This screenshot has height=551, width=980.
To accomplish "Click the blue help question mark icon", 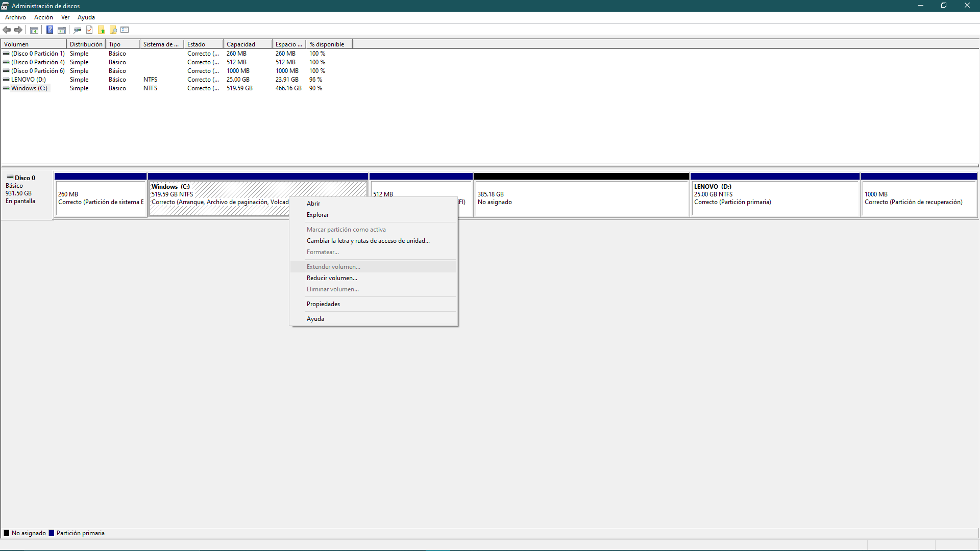I will (x=50, y=30).
